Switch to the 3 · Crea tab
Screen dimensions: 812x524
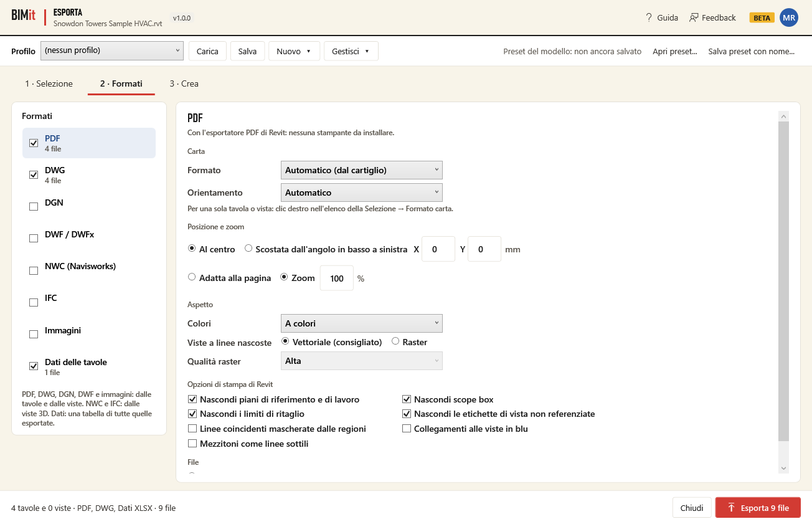[184, 83]
